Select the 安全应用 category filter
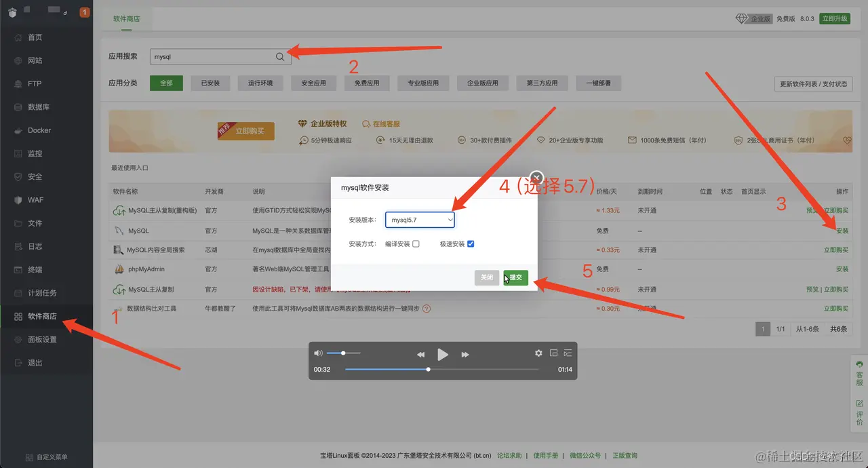The height and width of the screenshot is (468, 868). point(313,83)
